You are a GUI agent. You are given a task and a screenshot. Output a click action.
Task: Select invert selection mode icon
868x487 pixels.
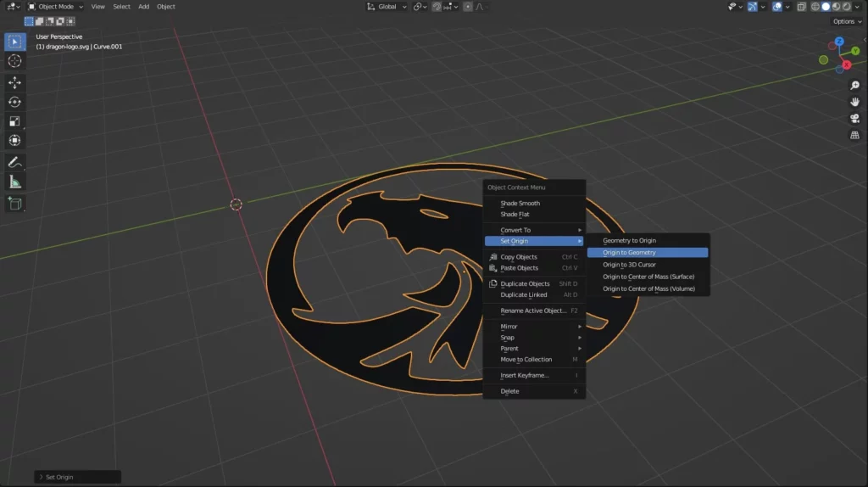pos(60,21)
